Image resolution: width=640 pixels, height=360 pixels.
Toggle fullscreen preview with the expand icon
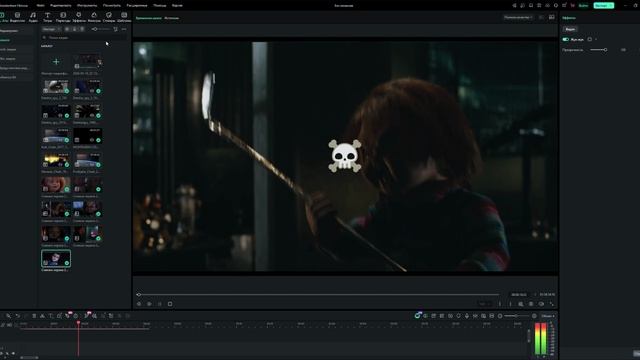(x=552, y=304)
